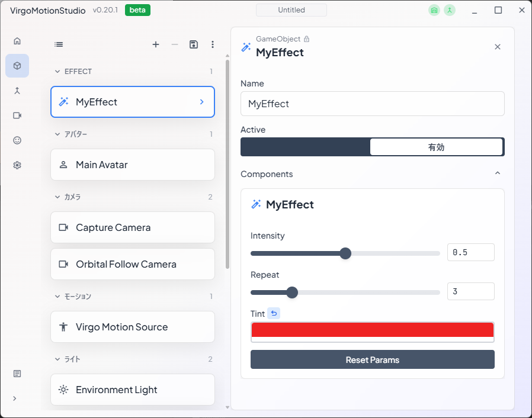This screenshot has width=532, height=418.
Task: Collapse the ライト section
Action: tap(57, 359)
